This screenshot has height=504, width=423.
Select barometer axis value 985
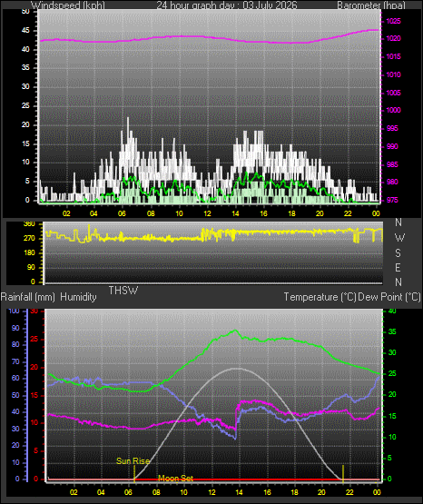pyautogui.click(x=392, y=164)
